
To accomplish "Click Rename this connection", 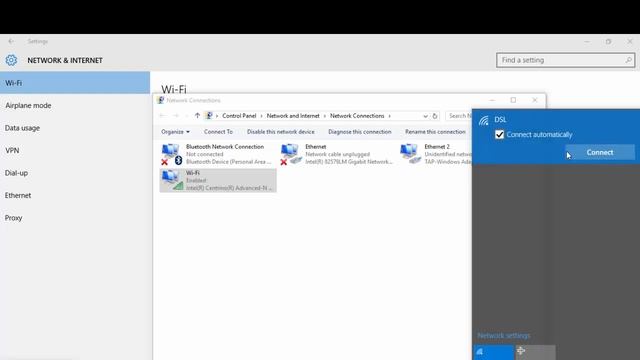I will (x=435, y=132).
